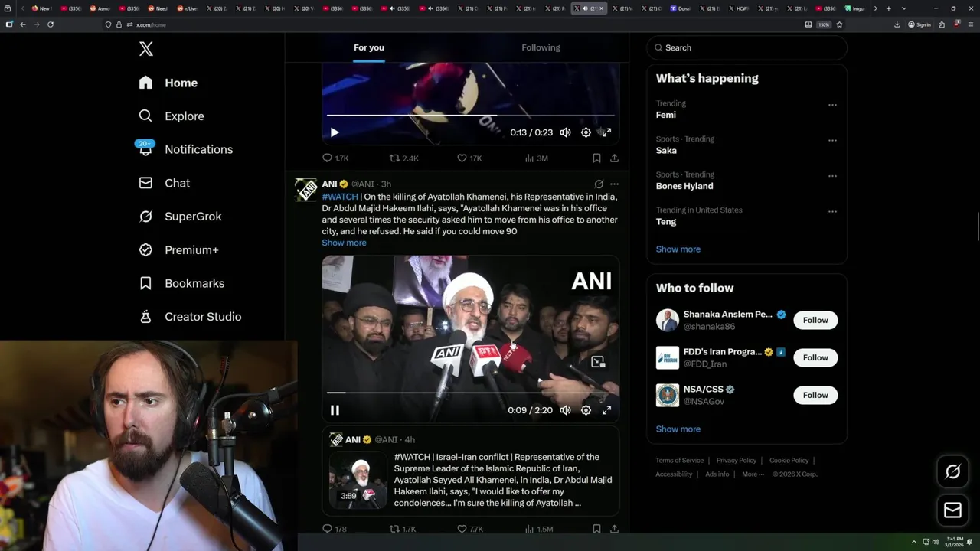Switch to the Following tab
This screenshot has width=980, height=551.
pyautogui.click(x=541, y=47)
